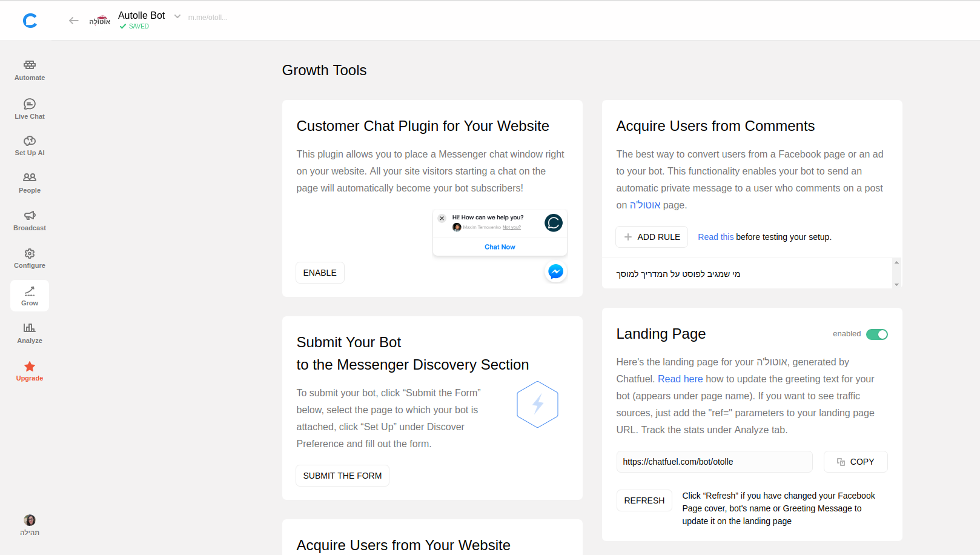
Task: Enable the Customer Chat Plugin
Action: pos(320,273)
